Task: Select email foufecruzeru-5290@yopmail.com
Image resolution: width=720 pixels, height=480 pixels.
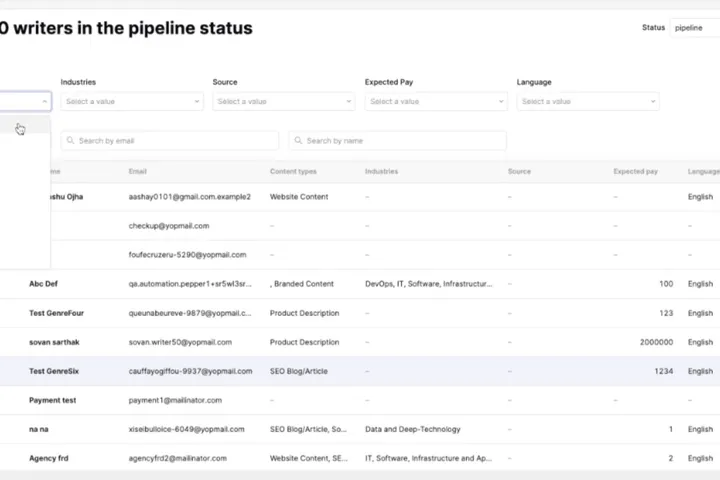Action: pyautogui.click(x=187, y=254)
